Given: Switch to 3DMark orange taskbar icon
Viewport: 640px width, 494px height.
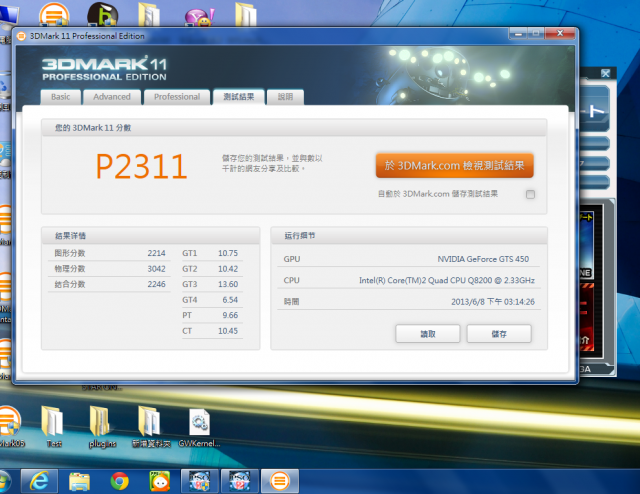Looking at the screenshot, I should (x=280, y=481).
